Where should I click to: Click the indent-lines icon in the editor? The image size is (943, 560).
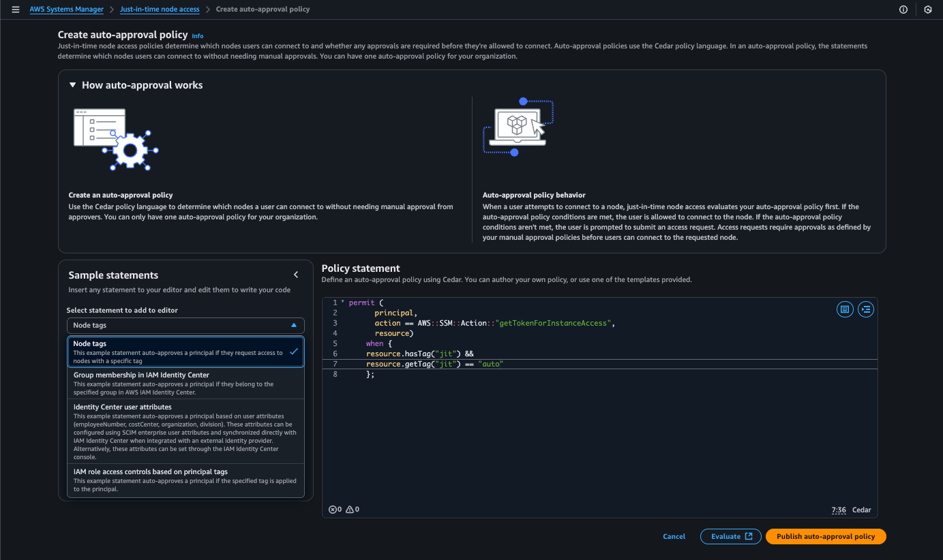(865, 309)
